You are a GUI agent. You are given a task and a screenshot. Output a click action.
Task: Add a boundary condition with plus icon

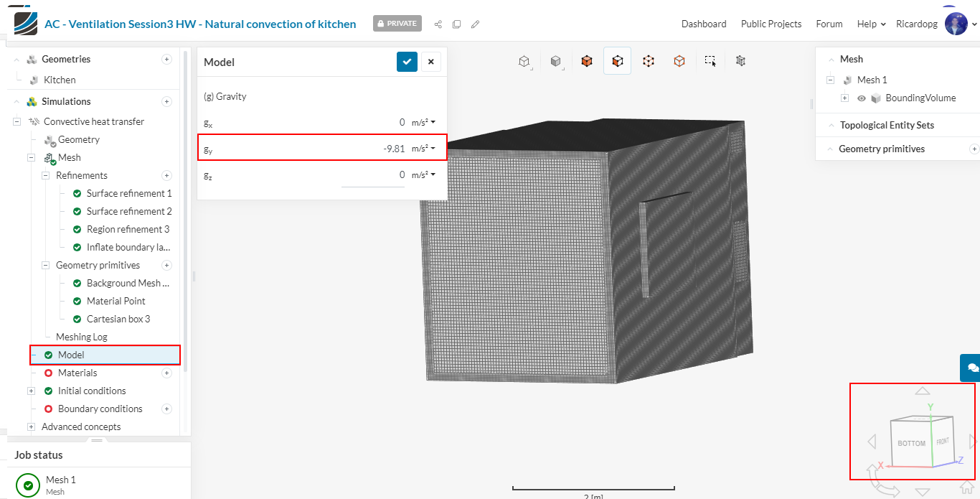[166, 409]
